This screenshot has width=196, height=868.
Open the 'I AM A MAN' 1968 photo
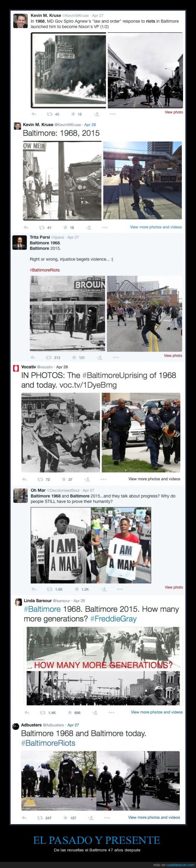(61, 545)
